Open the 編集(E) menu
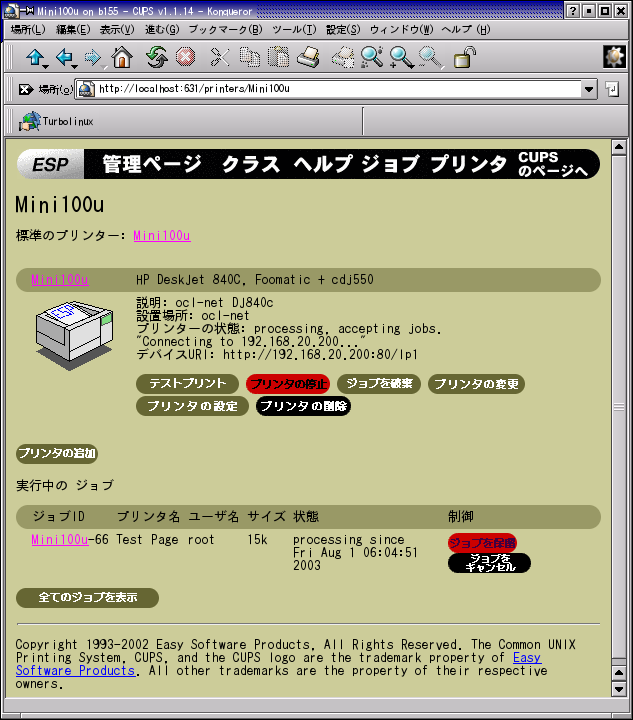Viewport: 633px width, 720px height. pyautogui.click(x=73, y=30)
